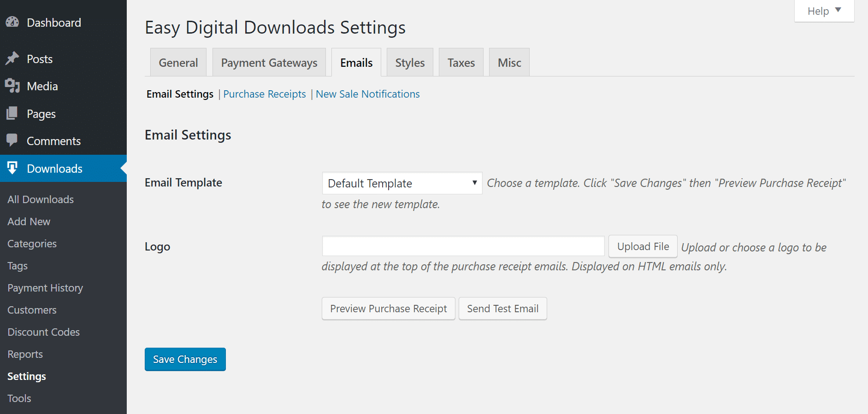868x414 pixels.
Task: Click Preview Purchase Receipt button
Action: click(x=388, y=309)
